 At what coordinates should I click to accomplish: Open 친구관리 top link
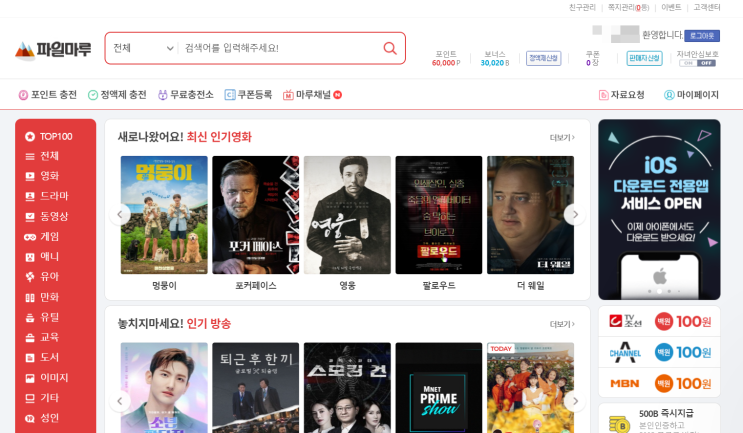tap(582, 7)
